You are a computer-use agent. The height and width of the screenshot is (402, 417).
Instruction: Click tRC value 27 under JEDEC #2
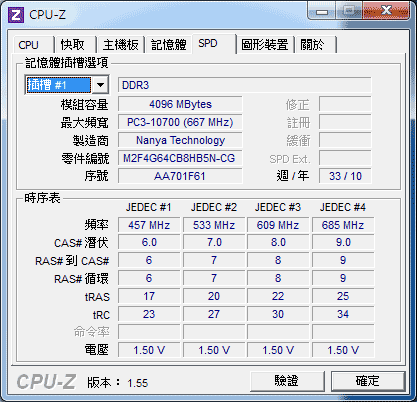[214, 314]
